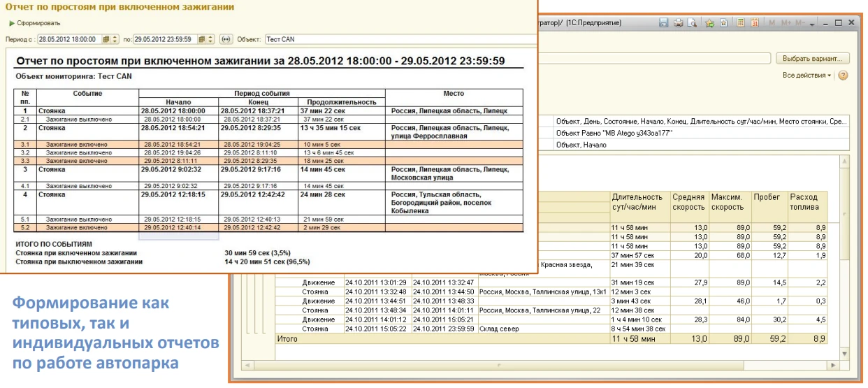Minimize the 1C:Предприятие window
Screen dimensions: 868x388
pos(825,24)
